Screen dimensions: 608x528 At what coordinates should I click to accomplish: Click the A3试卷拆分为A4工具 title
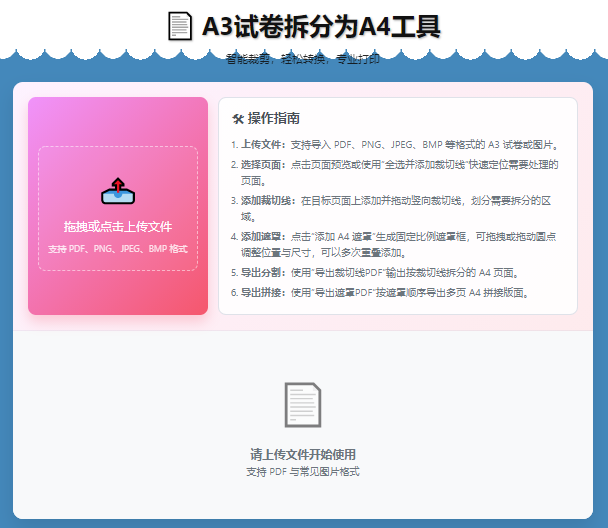[x=321, y=26]
